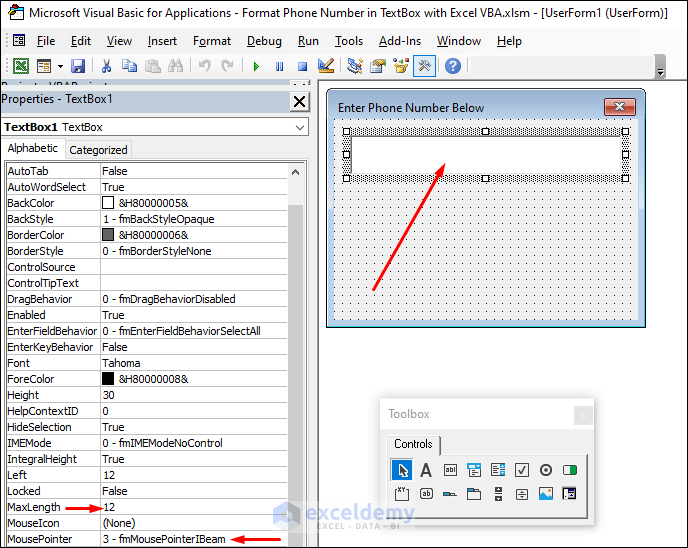
Task: Click the BorderStyle fmBorderStyleNone value
Action: [194, 251]
